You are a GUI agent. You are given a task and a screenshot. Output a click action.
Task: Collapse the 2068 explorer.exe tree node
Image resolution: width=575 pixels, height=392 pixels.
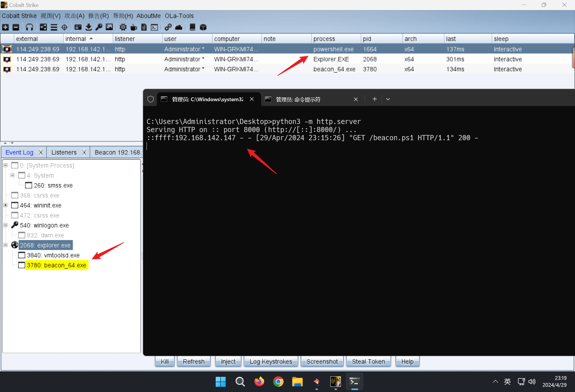[5, 245]
